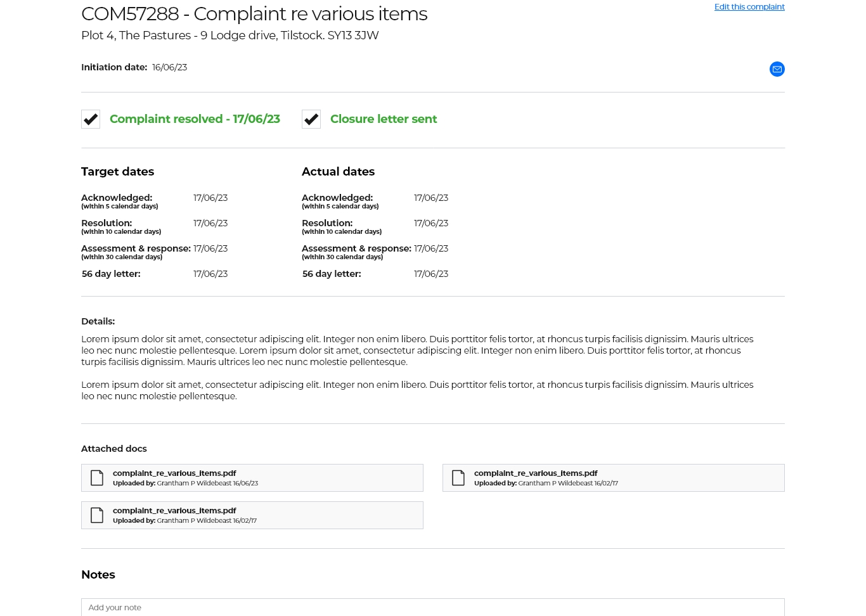Click the blue circular mail icon near Initiation date
Viewport: 866px width, 616px height.
[x=777, y=69]
